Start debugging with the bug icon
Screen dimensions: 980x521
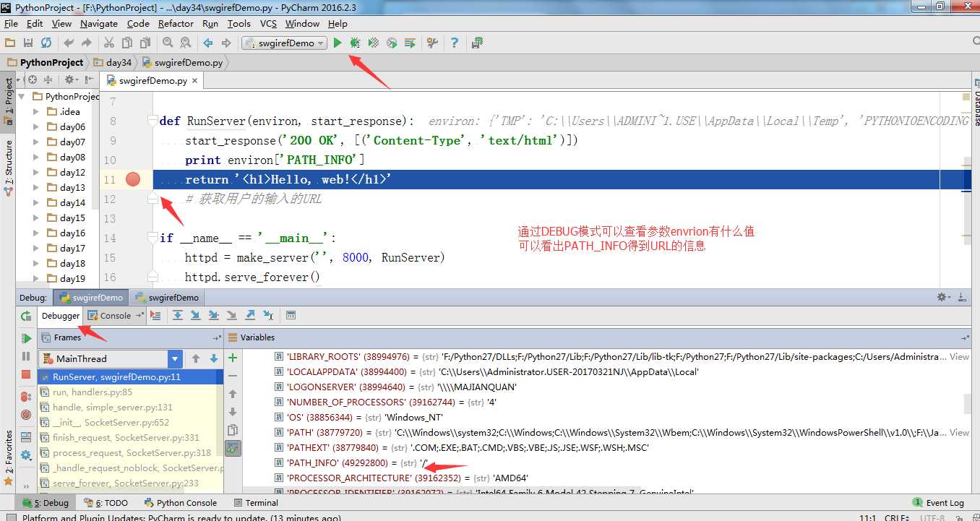355,43
